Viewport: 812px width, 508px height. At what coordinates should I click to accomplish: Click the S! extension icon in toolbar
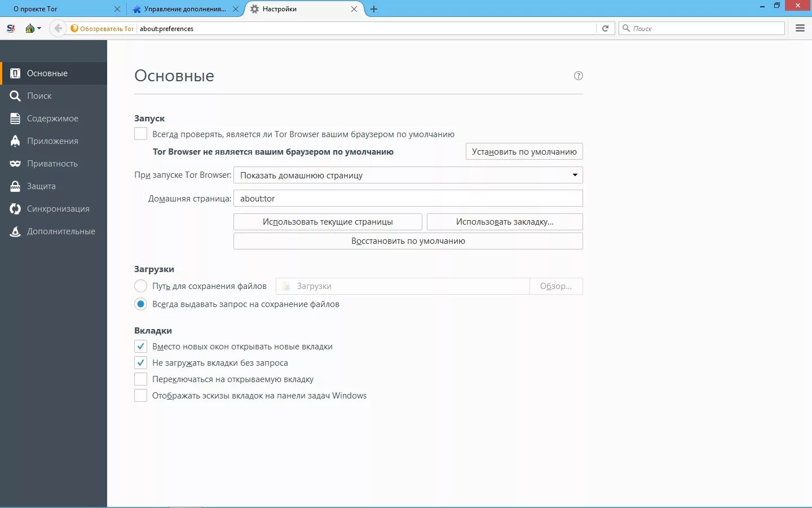pyautogui.click(x=10, y=28)
